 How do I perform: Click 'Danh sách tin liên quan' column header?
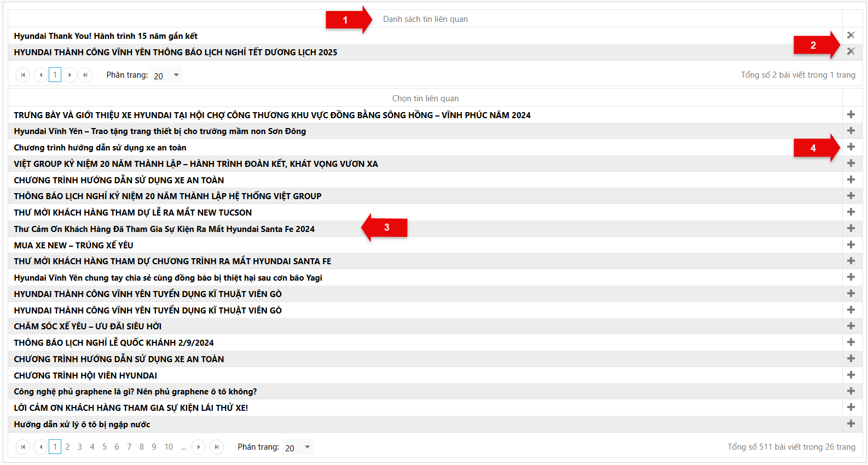tap(425, 19)
